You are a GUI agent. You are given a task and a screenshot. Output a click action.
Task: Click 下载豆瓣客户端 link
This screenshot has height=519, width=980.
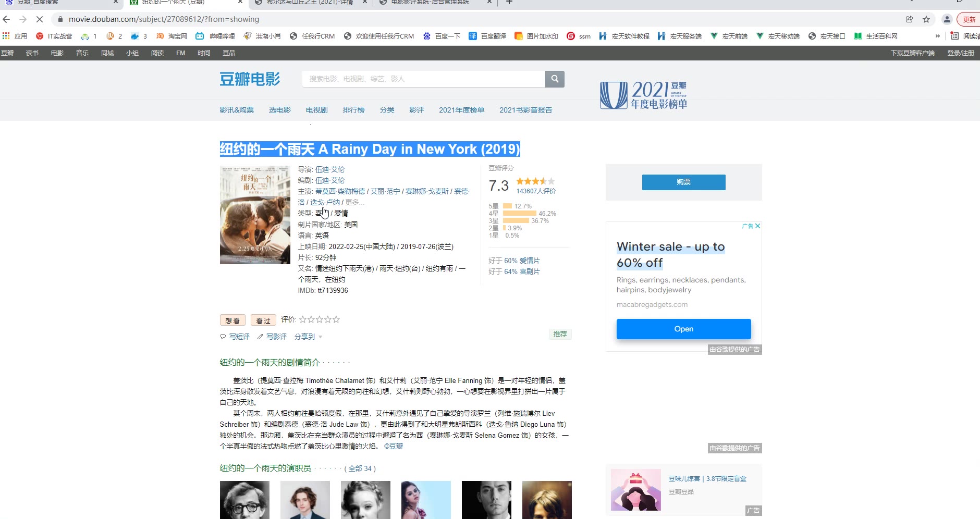coord(912,53)
